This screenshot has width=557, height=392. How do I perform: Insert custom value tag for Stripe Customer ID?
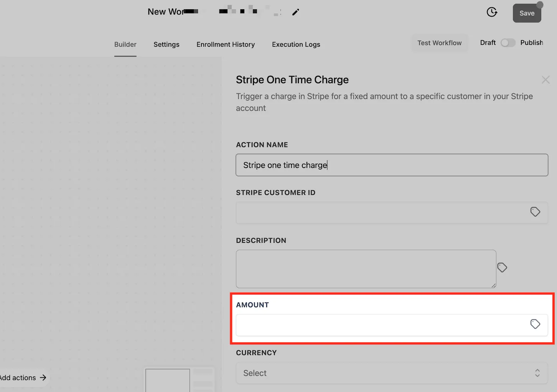(535, 212)
